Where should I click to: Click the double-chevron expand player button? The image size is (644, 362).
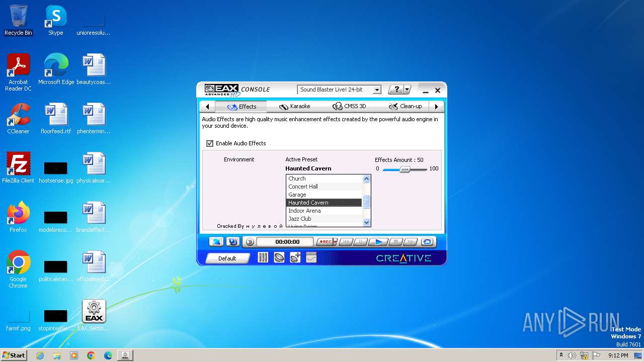coord(250,242)
